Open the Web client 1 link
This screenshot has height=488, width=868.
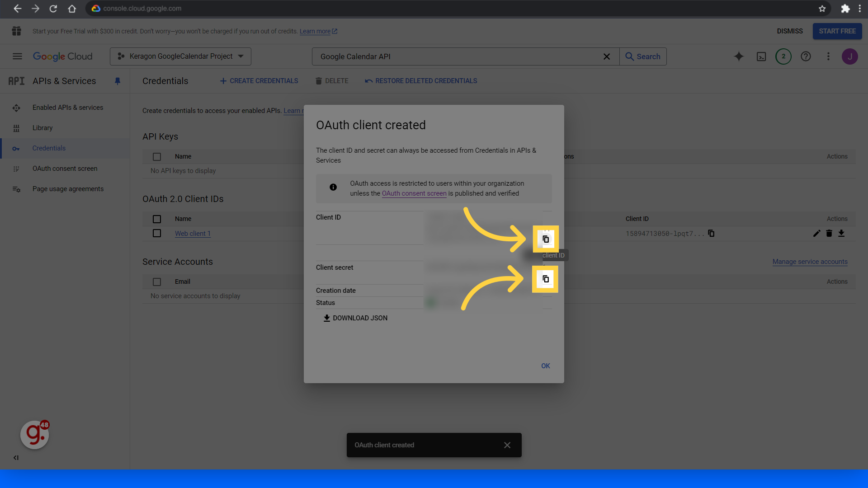click(x=193, y=234)
